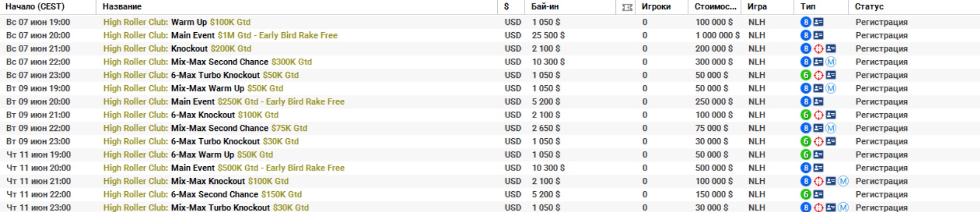Viewport: 980px width, 212px height.
Task: Click ID card icon in the Main Event $1M row
Action: pyautogui.click(x=818, y=35)
